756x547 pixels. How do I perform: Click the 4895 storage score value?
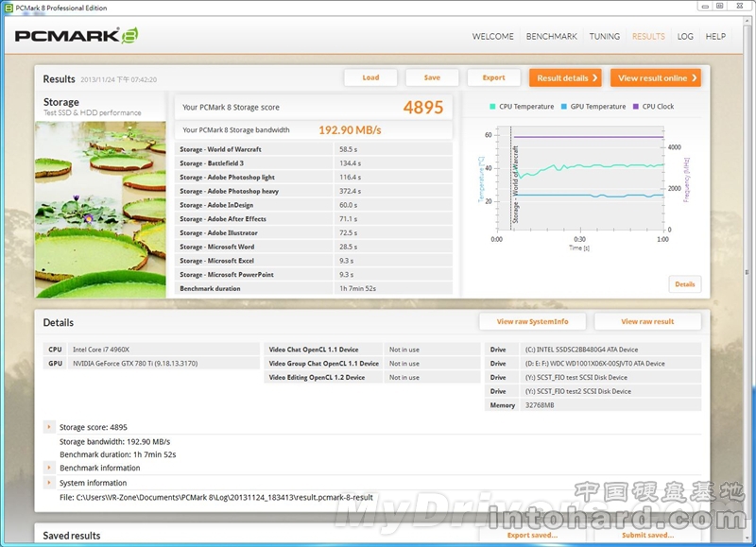click(422, 107)
